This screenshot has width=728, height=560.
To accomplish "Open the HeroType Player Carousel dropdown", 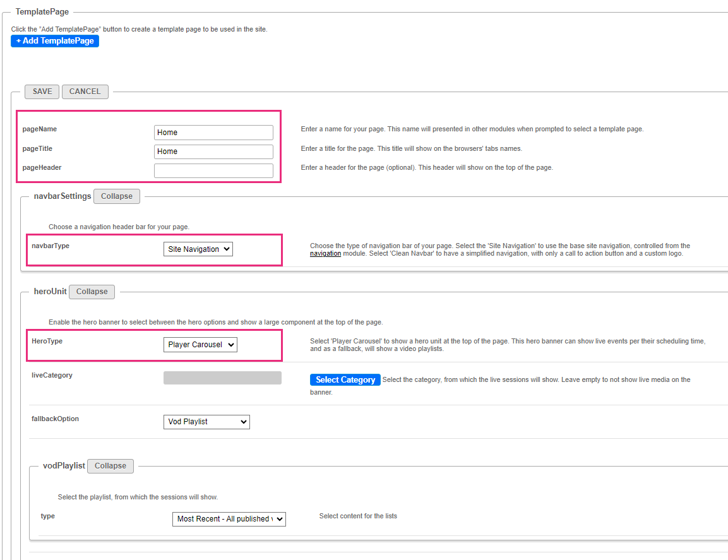I will [200, 345].
